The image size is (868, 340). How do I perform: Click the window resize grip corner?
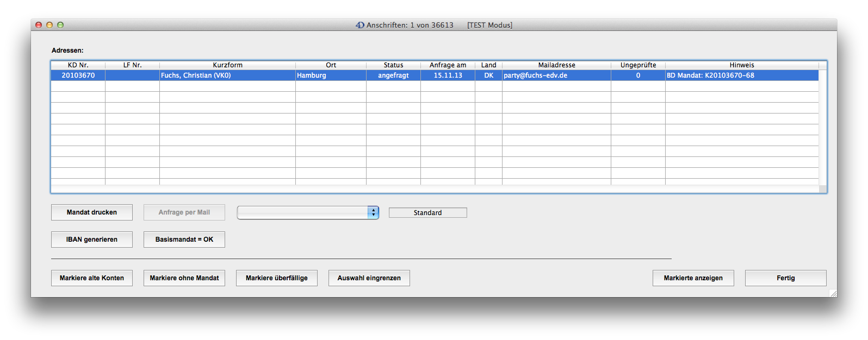point(833,293)
